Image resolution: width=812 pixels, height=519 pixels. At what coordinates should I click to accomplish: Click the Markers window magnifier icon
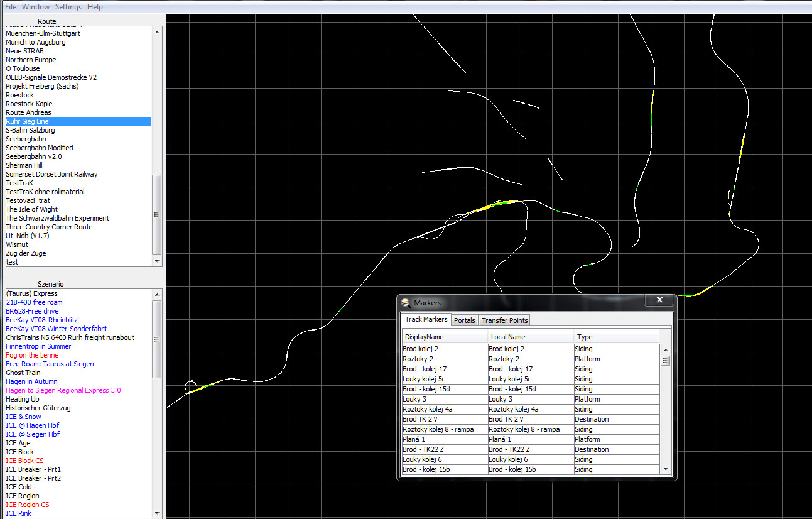pyautogui.click(x=406, y=302)
